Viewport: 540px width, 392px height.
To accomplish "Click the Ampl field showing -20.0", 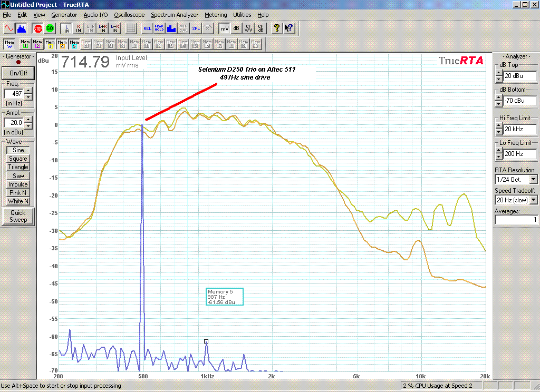I will click(14, 123).
